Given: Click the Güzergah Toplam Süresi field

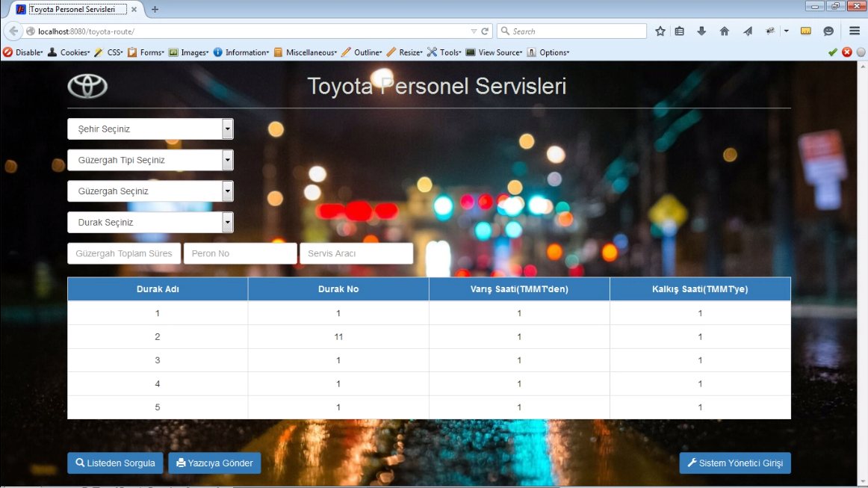Looking at the screenshot, I should pos(124,253).
